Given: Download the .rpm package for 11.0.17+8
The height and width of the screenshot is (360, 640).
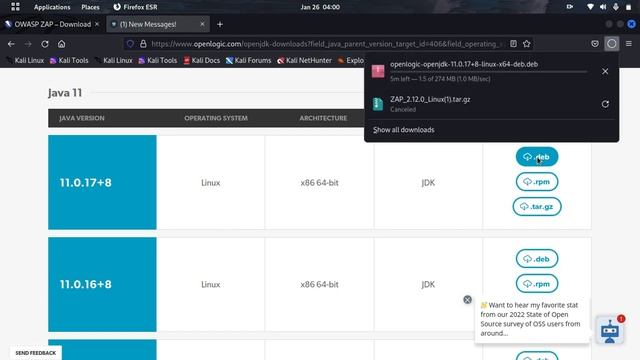Looking at the screenshot, I should click(x=537, y=182).
